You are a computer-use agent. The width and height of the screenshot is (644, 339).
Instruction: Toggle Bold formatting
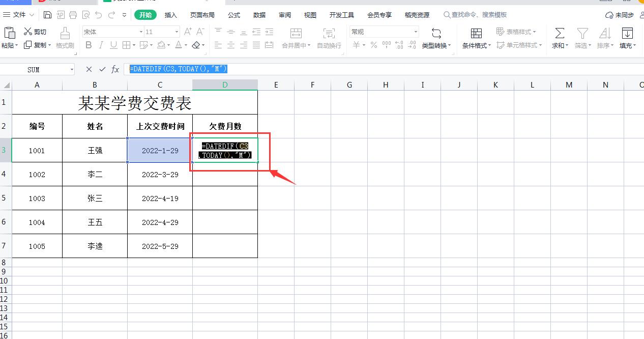click(89, 45)
